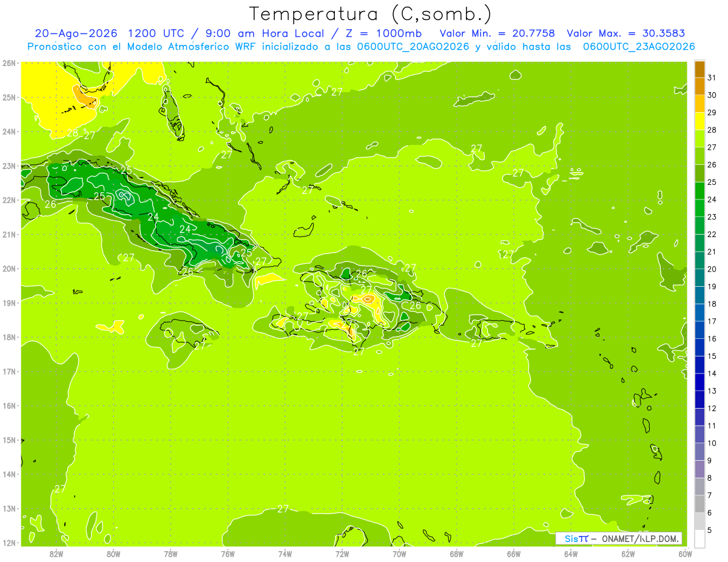Click the latitude label 25N

pos(9,98)
